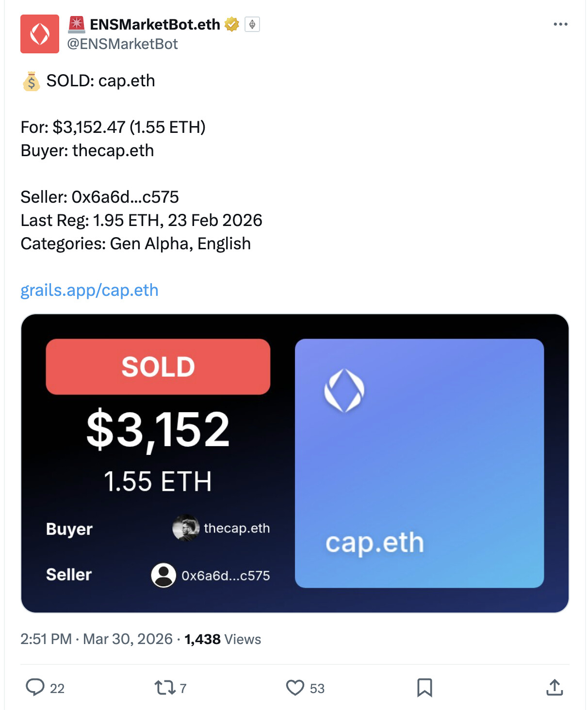The width and height of the screenshot is (588, 710).
Task: Click the ENSMarketBot profile avatar
Action: coord(40,34)
